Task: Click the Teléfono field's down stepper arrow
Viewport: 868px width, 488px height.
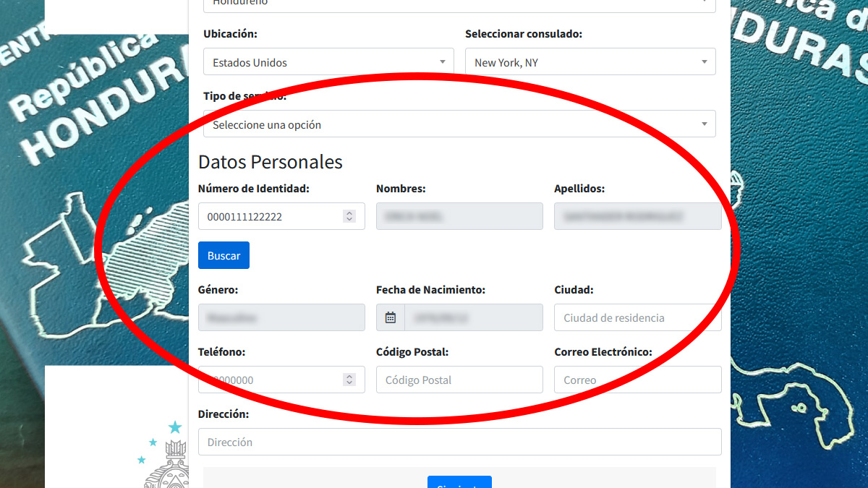Action: pyautogui.click(x=349, y=383)
